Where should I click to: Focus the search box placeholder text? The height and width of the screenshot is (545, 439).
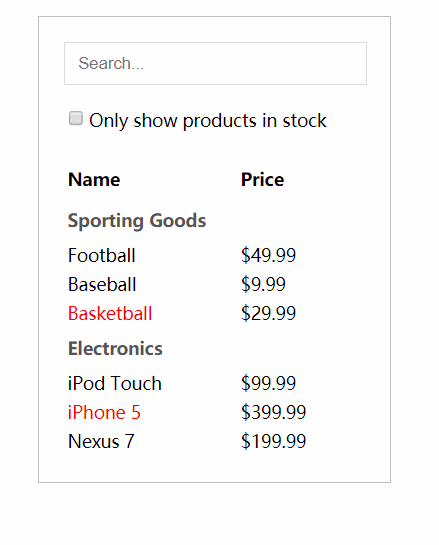point(111,63)
